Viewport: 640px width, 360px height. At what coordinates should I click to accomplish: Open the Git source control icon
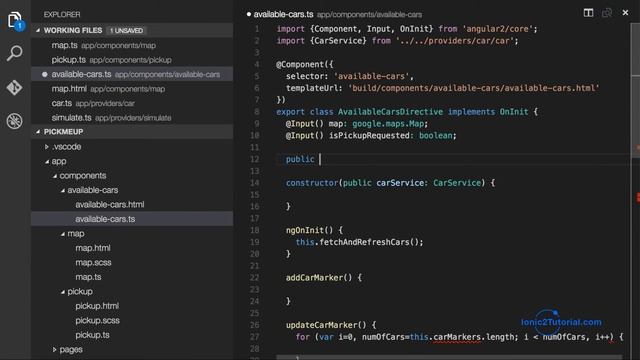pos(15,87)
